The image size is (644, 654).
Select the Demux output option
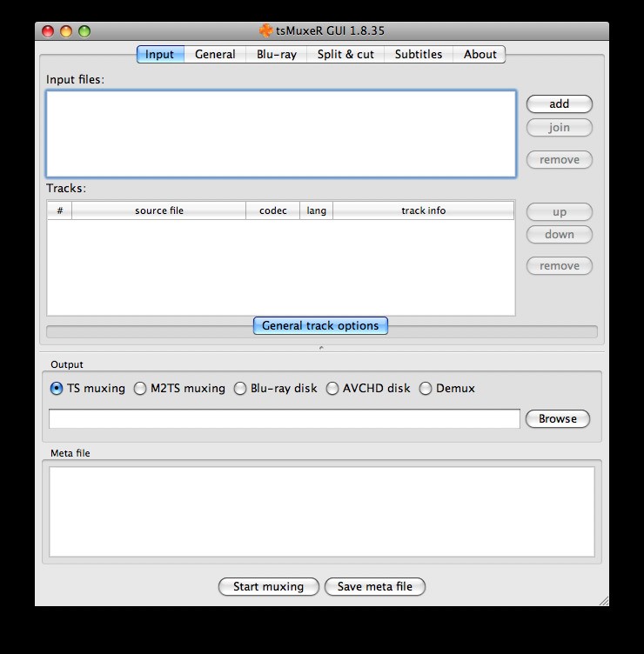(447, 388)
